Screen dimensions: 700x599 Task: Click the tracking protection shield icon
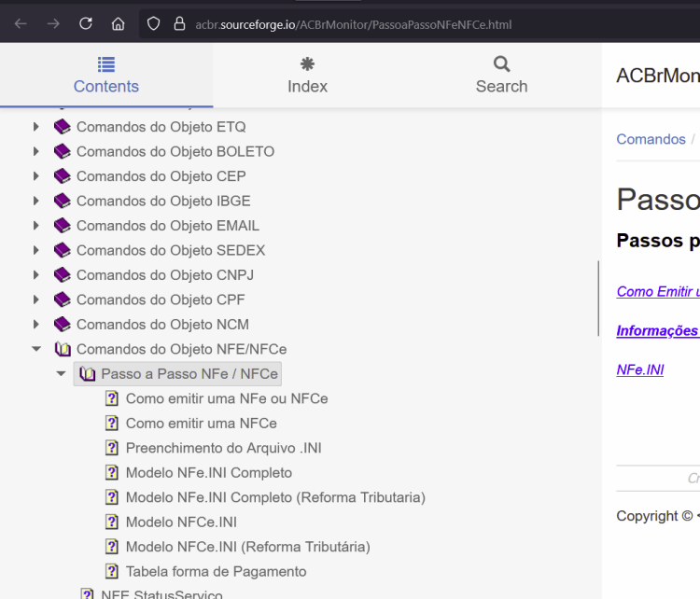tap(154, 23)
